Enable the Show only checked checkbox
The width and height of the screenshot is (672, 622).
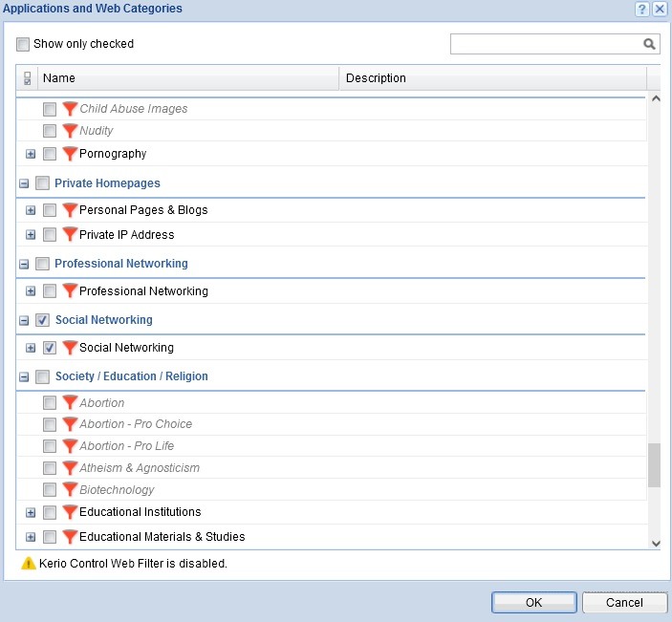point(23,44)
